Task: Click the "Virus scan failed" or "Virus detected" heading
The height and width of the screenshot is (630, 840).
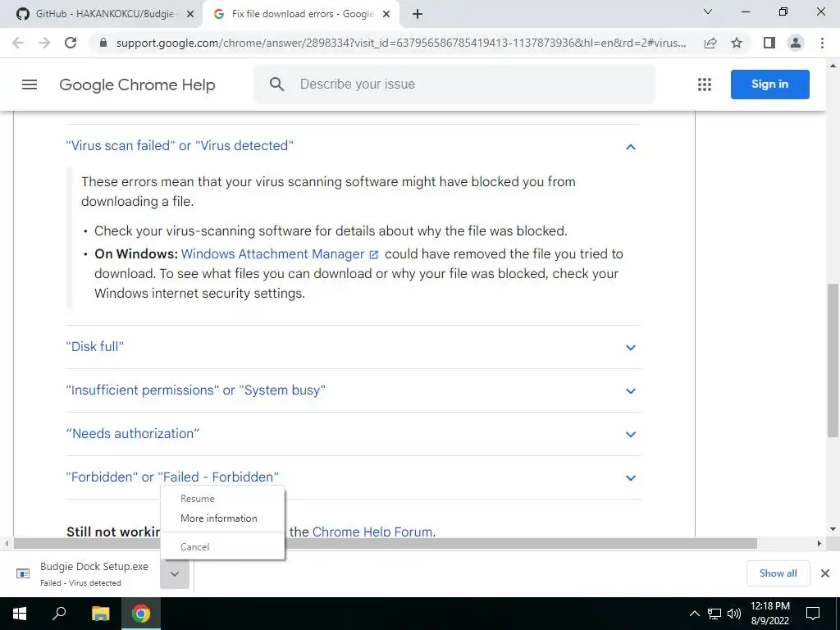Action: 180,146
